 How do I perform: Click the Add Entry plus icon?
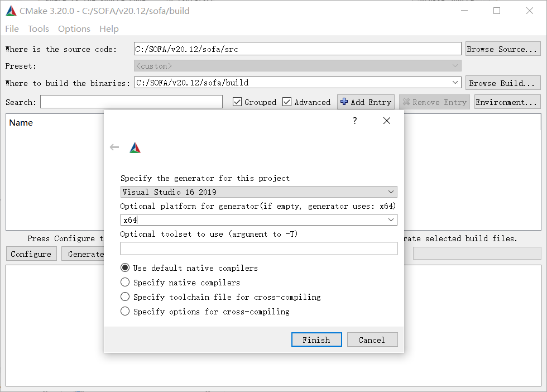[x=344, y=102]
